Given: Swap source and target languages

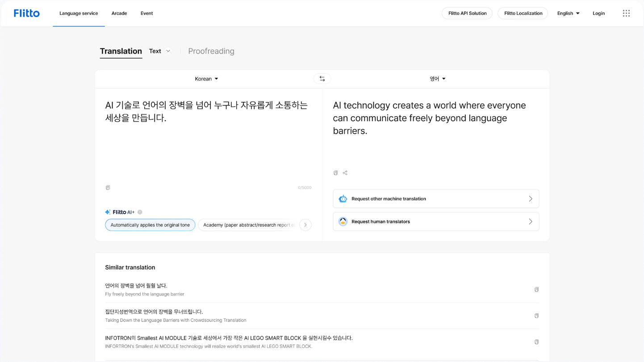Looking at the screenshot, I should [322, 79].
